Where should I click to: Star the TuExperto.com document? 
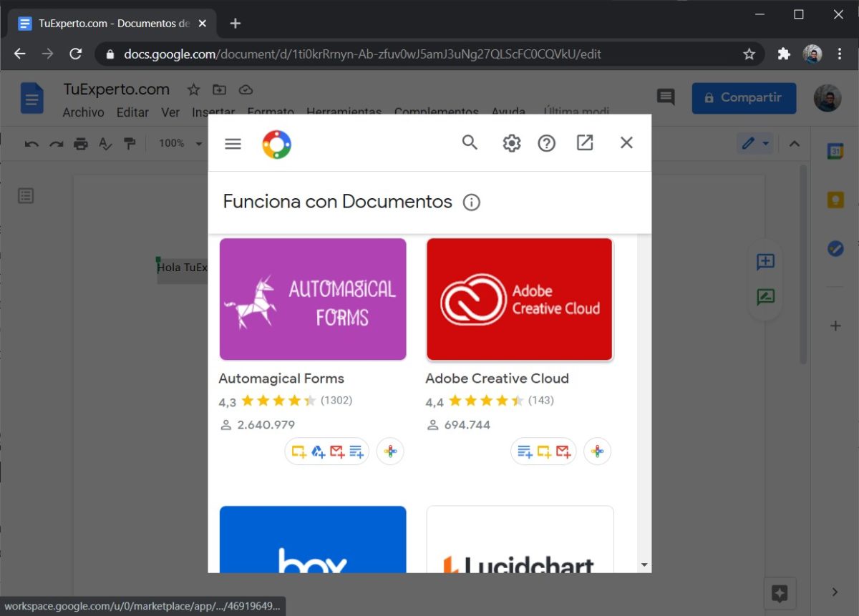[x=193, y=90]
